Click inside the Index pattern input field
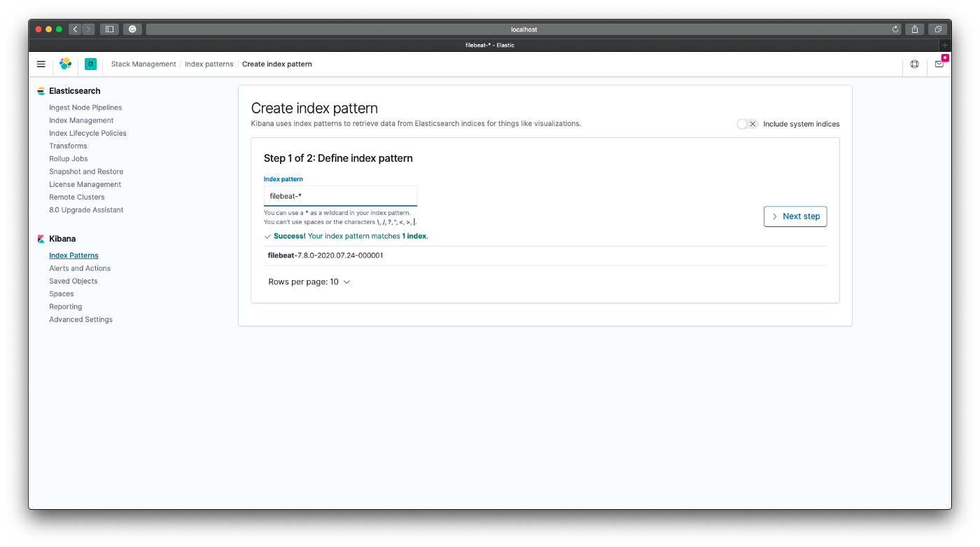Image resolution: width=980 pixels, height=547 pixels. (340, 195)
